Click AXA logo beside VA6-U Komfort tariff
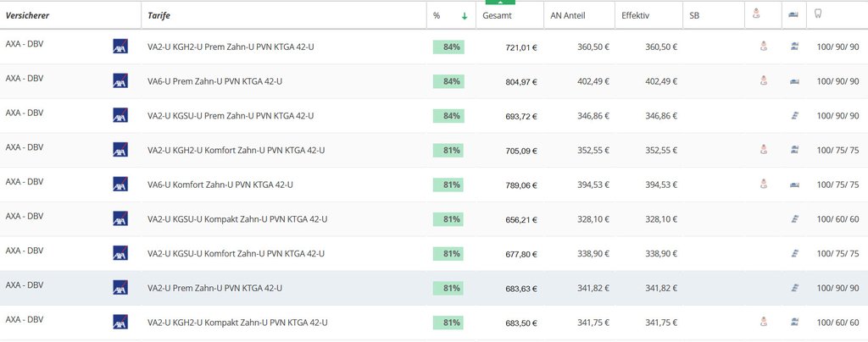Viewport: 868px width, 342px height. click(x=120, y=185)
